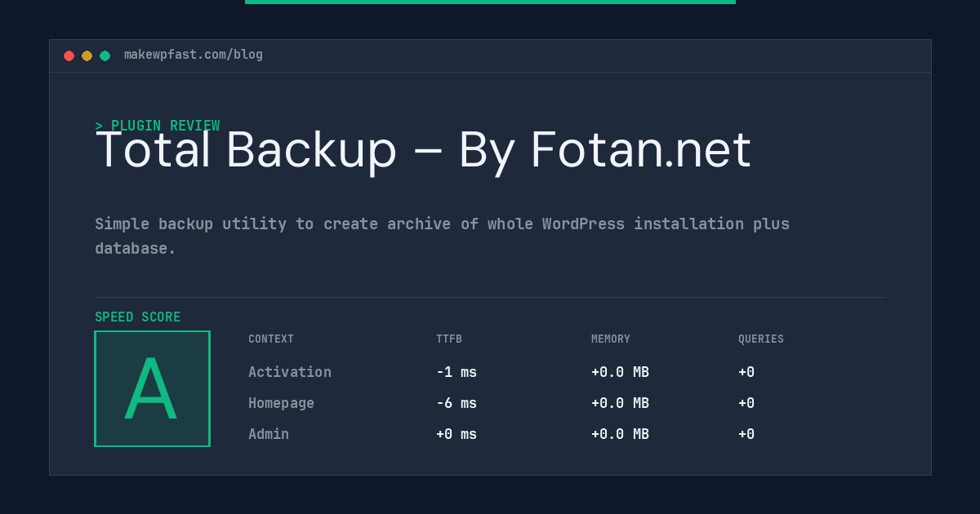980x514 pixels.
Task: Click the yellow minimize dot
Action: 87,55
